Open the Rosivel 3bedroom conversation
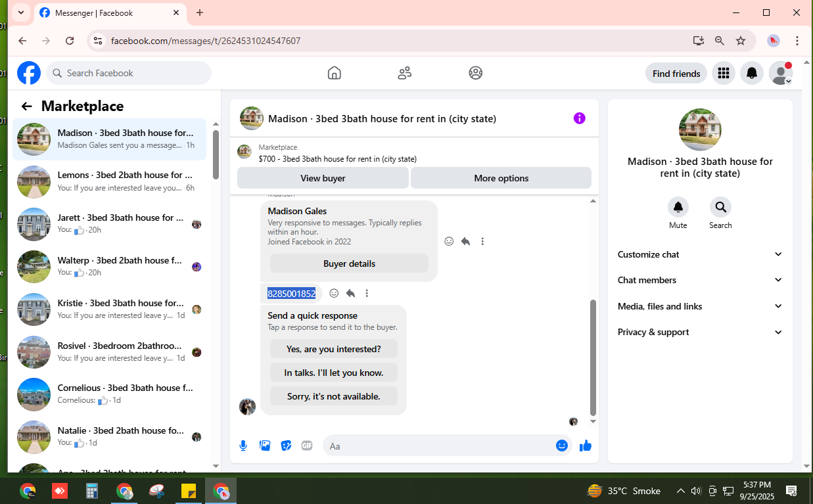 110,352
